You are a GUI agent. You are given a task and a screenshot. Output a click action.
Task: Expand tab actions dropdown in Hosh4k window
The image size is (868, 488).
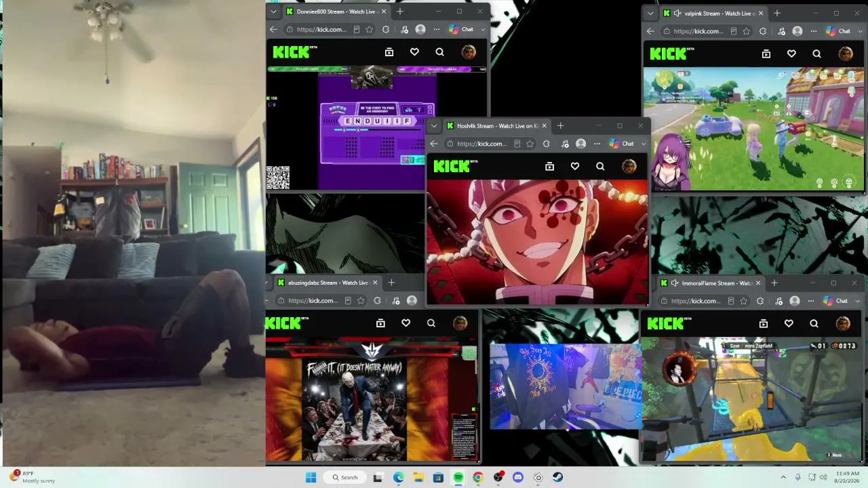click(434, 126)
